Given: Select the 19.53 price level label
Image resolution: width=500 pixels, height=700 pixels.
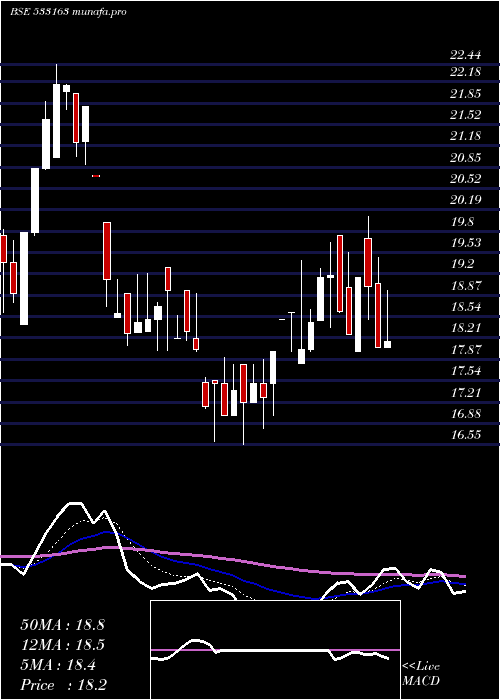Looking at the screenshot, I should (x=466, y=243).
